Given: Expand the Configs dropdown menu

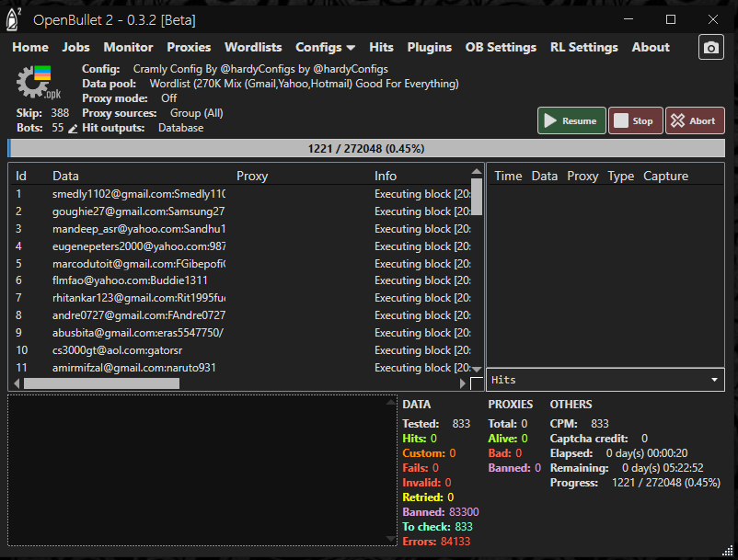Looking at the screenshot, I should 325,48.
